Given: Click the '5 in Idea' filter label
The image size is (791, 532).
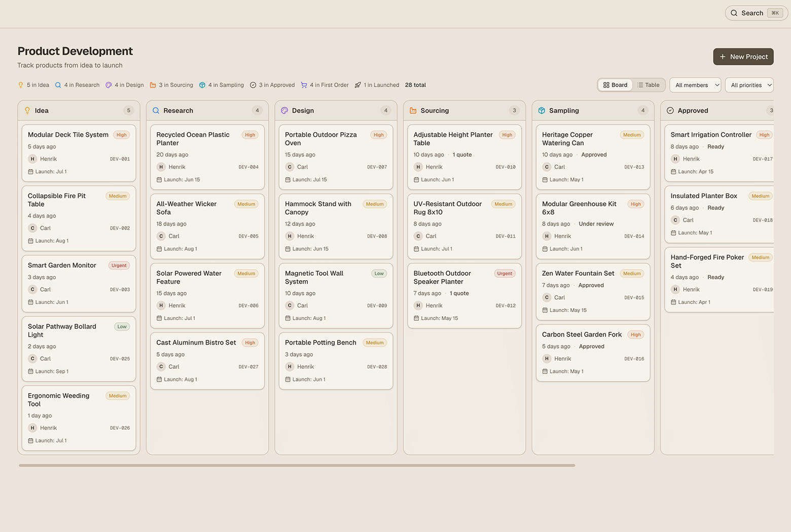Looking at the screenshot, I should [38, 85].
